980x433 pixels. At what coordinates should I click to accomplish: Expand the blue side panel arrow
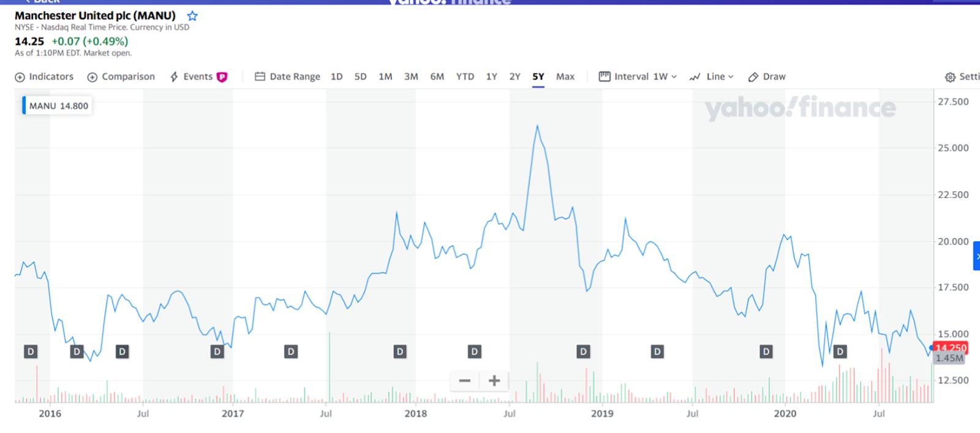976,256
